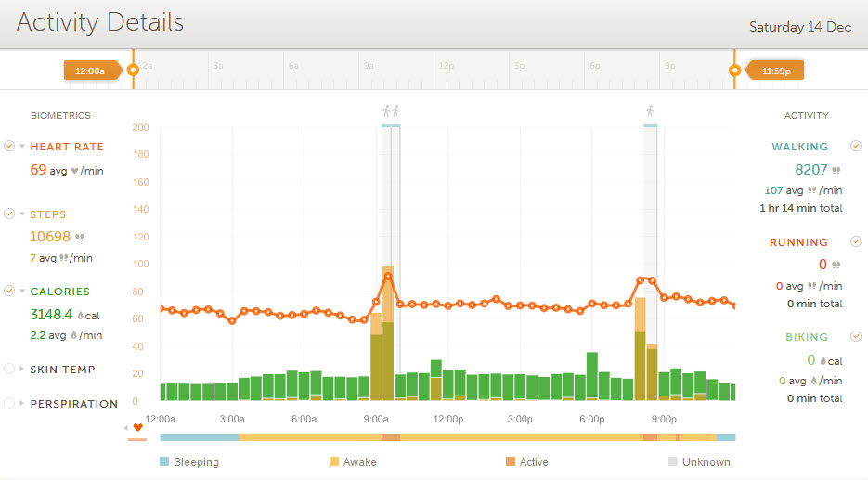This screenshot has height=480, width=868.
Task: Collapse the Heart Rate section arrow
Action: pos(22,147)
